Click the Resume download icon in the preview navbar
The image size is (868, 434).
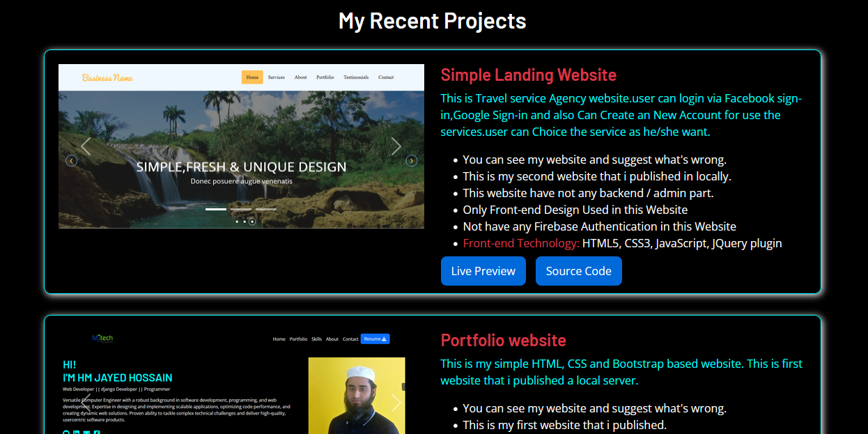pyautogui.click(x=385, y=339)
